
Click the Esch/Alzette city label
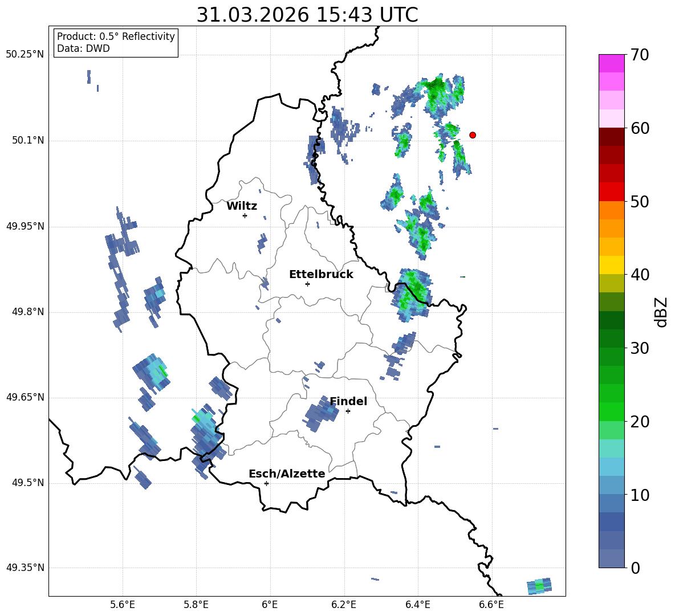[287, 474]
